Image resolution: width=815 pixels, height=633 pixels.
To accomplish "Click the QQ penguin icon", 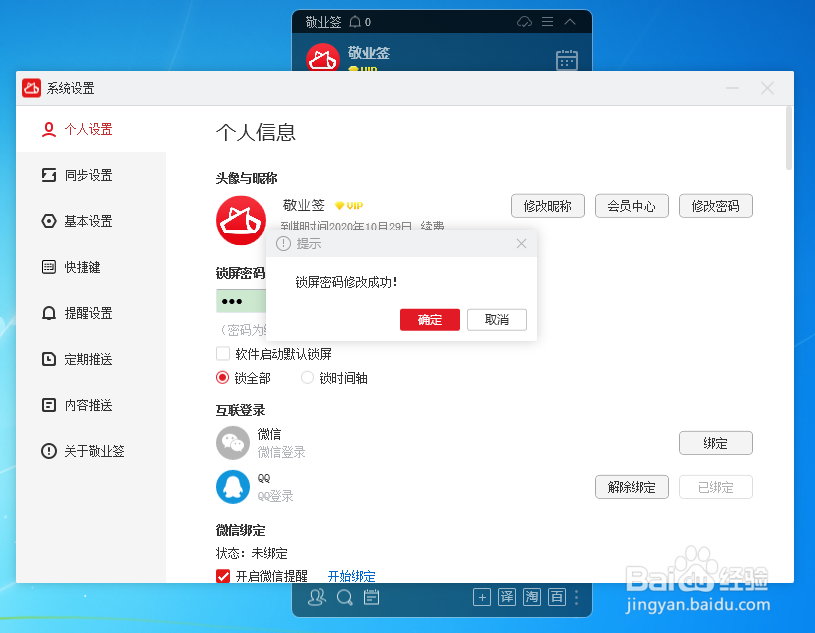I will point(233,487).
